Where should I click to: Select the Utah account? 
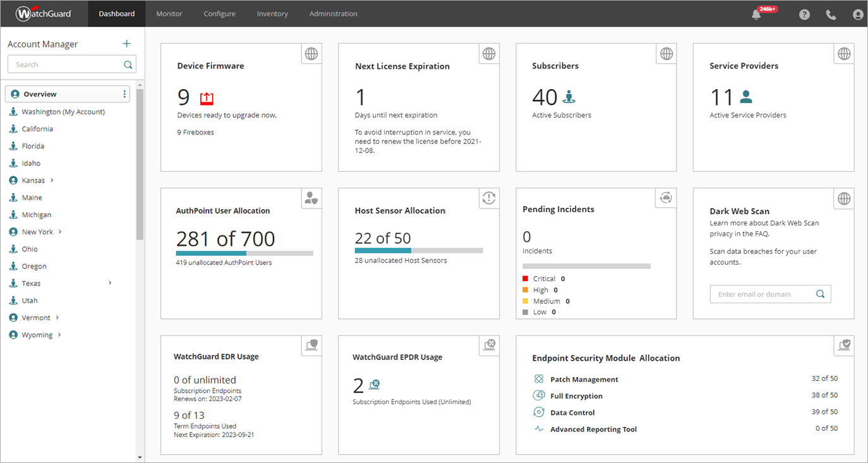click(30, 300)
